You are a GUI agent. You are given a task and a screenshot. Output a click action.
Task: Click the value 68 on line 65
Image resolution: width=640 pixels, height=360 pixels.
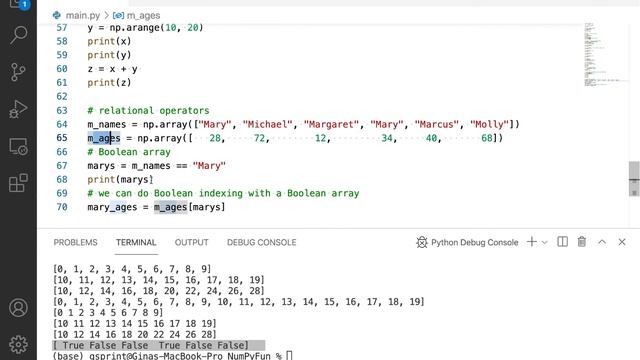click(x=487, y=138)
